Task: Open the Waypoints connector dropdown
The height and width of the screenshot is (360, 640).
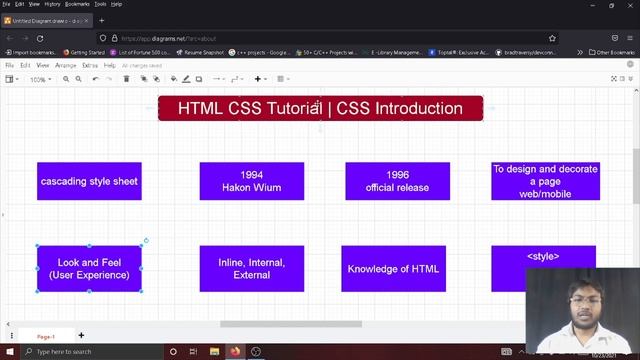Action: (x=237, y=79)
